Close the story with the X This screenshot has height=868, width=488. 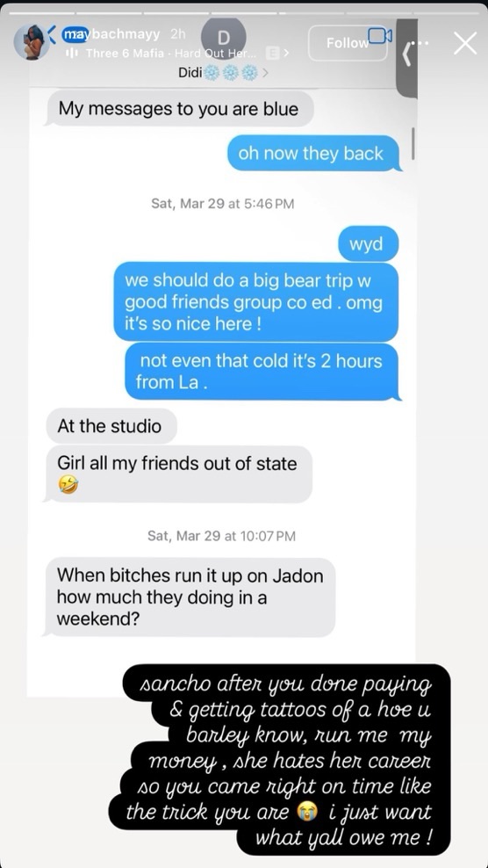coord(465,43)
